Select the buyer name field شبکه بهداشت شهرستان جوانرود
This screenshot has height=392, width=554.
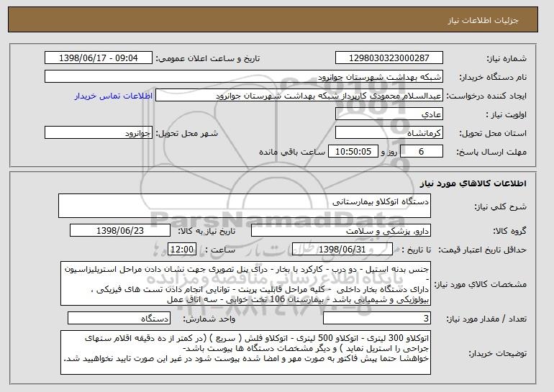(244, 77)
